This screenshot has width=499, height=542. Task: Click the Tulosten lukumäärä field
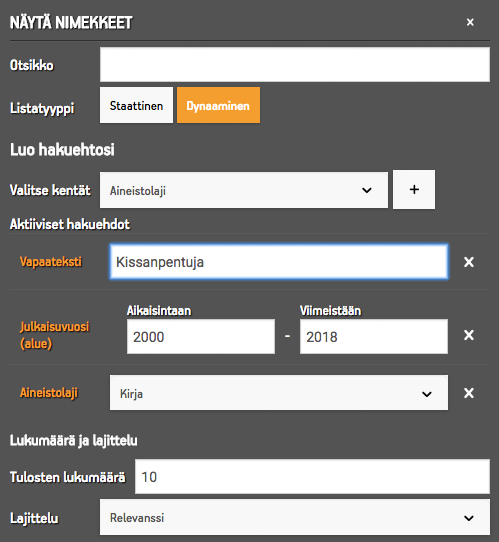pos(312,477)
